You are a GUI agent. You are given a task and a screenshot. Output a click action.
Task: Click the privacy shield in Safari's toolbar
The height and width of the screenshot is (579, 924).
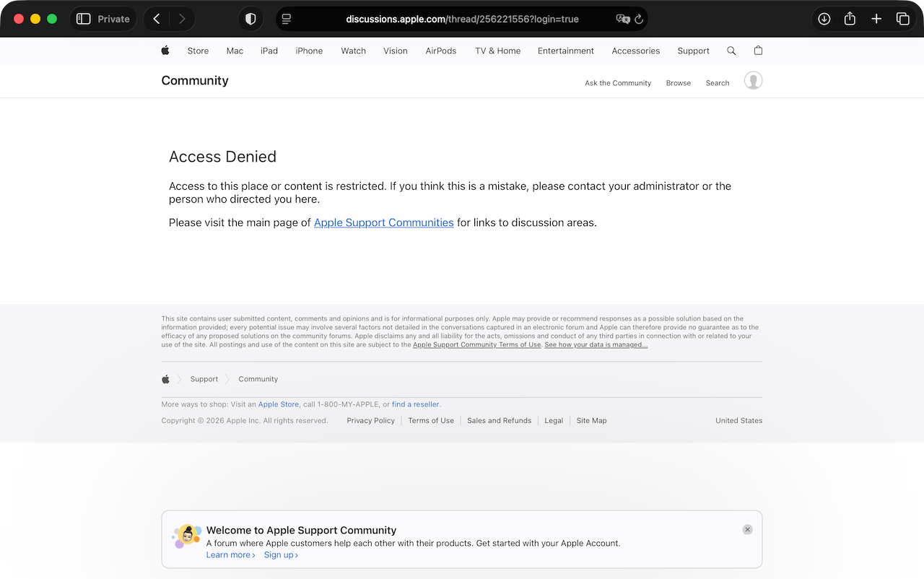250,19
